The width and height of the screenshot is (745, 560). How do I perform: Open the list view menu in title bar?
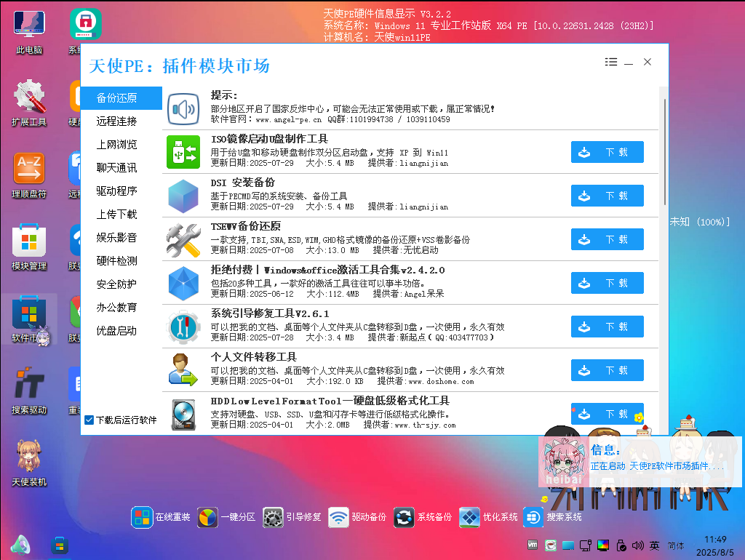pyautogui.click(x=610, y=62)
